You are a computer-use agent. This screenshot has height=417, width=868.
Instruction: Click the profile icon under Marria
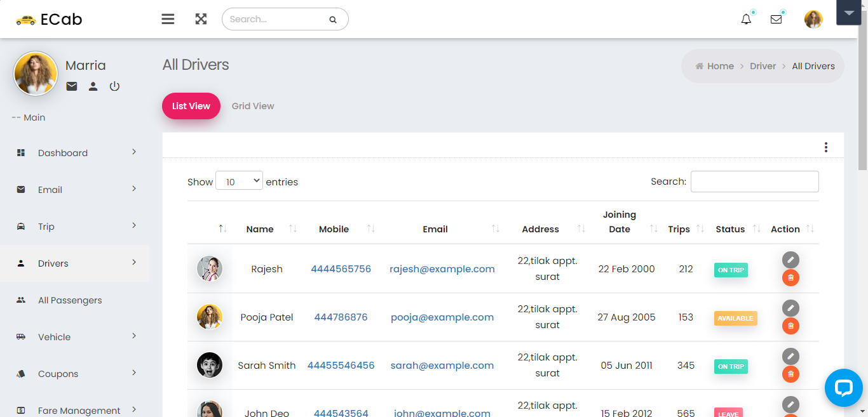[93, 86]
